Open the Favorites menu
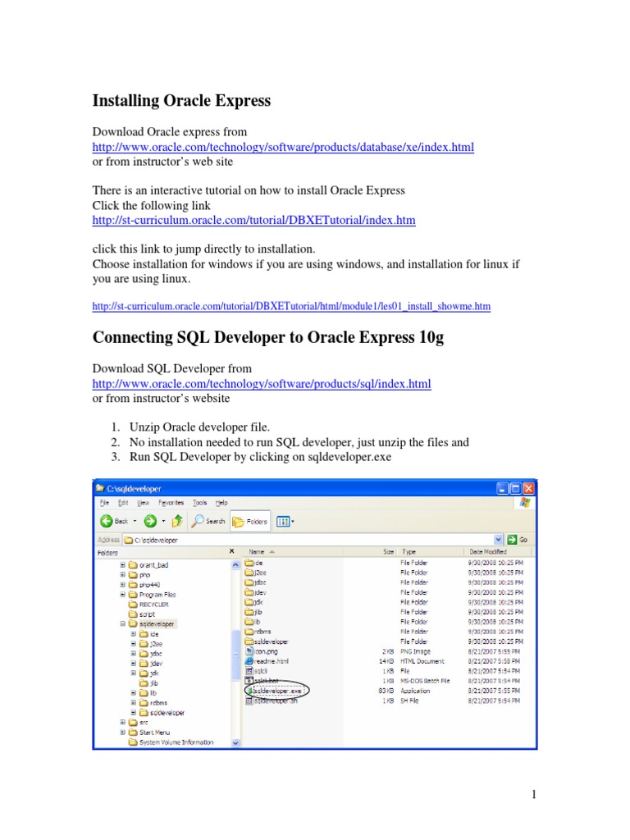Viewport: 630px width, 840px height. click(x=171, y=503)
